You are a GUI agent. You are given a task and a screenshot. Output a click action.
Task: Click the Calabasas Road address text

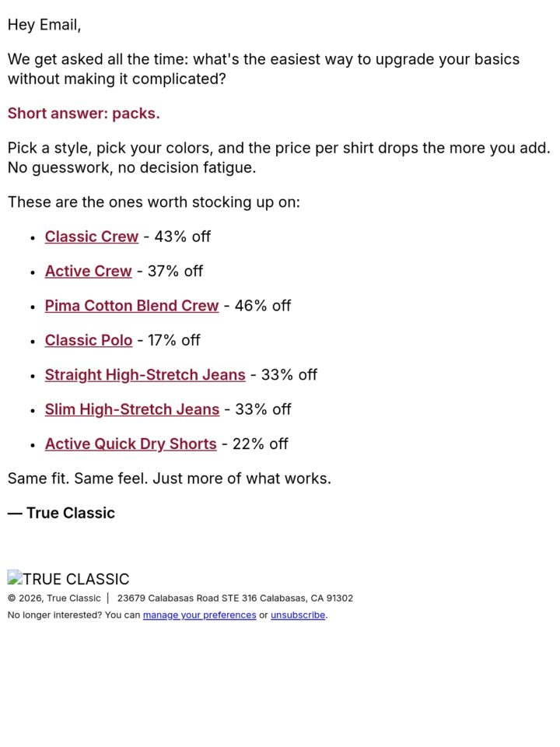tap(235, 598)
